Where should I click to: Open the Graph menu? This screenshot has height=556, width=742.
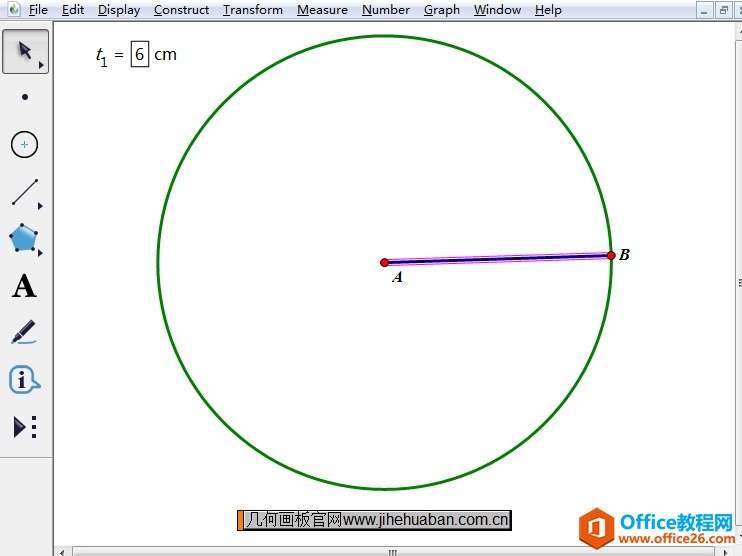click(x=442, y=10)
